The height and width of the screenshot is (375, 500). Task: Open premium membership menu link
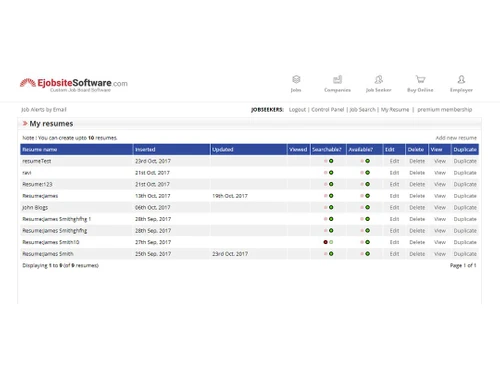coord(445,109)
